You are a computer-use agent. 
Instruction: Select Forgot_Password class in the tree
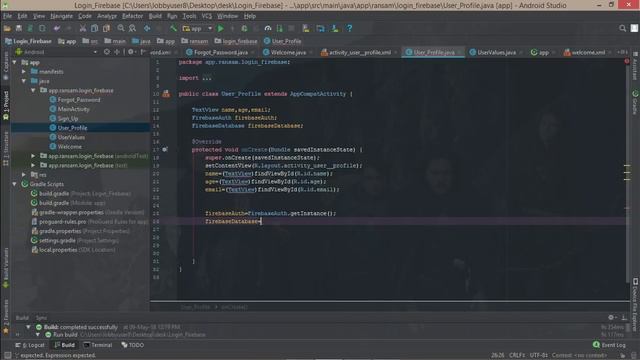(x=78, y=100)
